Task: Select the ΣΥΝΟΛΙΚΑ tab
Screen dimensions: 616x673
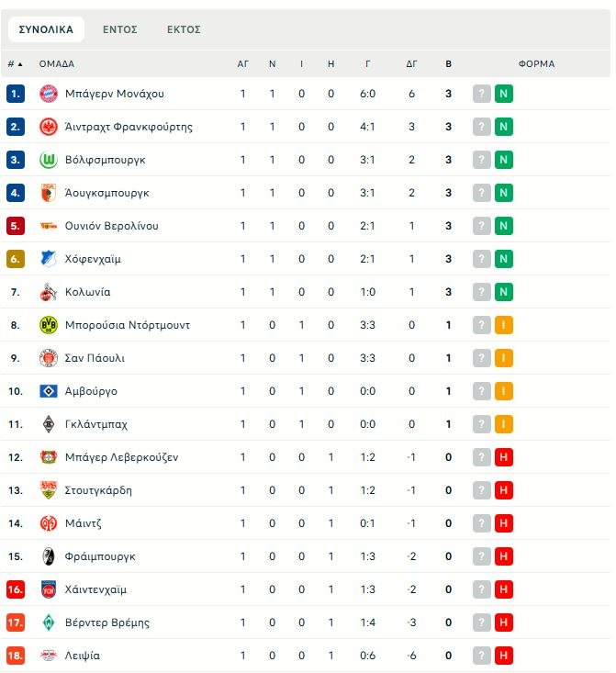Action: click(46, 29)
